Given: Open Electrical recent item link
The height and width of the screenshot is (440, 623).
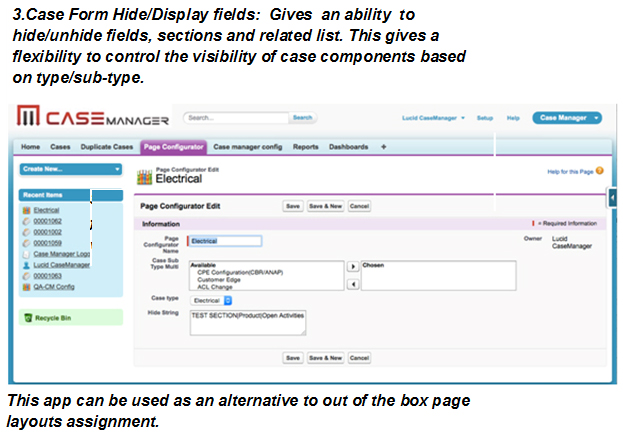Looking at the screenshot, I should click(x=46, y=210).
